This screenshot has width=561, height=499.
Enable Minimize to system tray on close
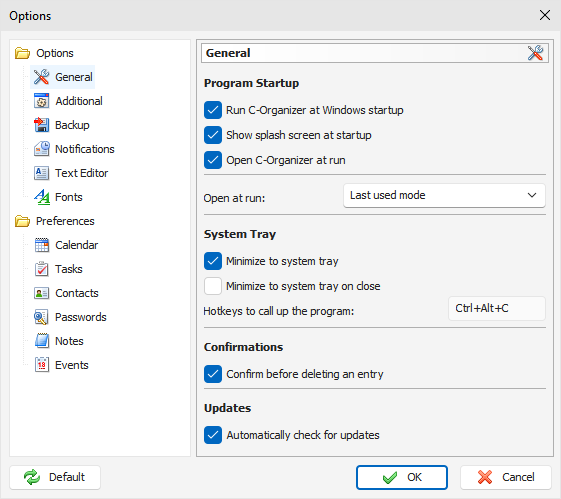click(x=213, y=286)
